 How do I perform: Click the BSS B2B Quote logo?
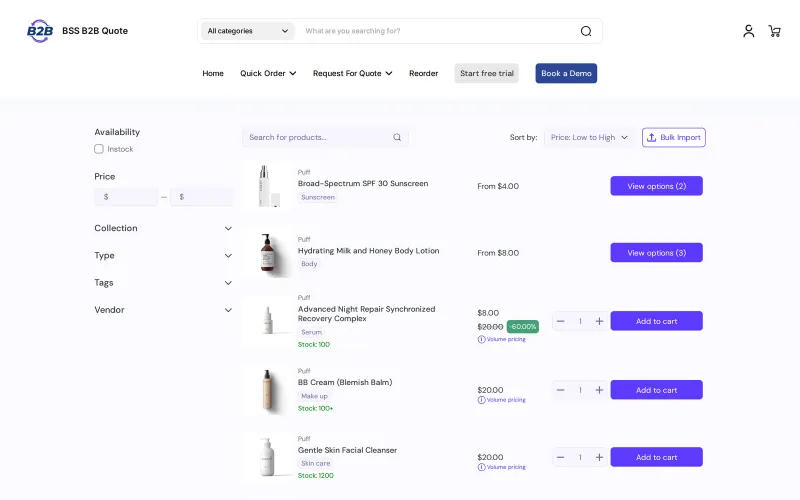click(x=40, y=31)
